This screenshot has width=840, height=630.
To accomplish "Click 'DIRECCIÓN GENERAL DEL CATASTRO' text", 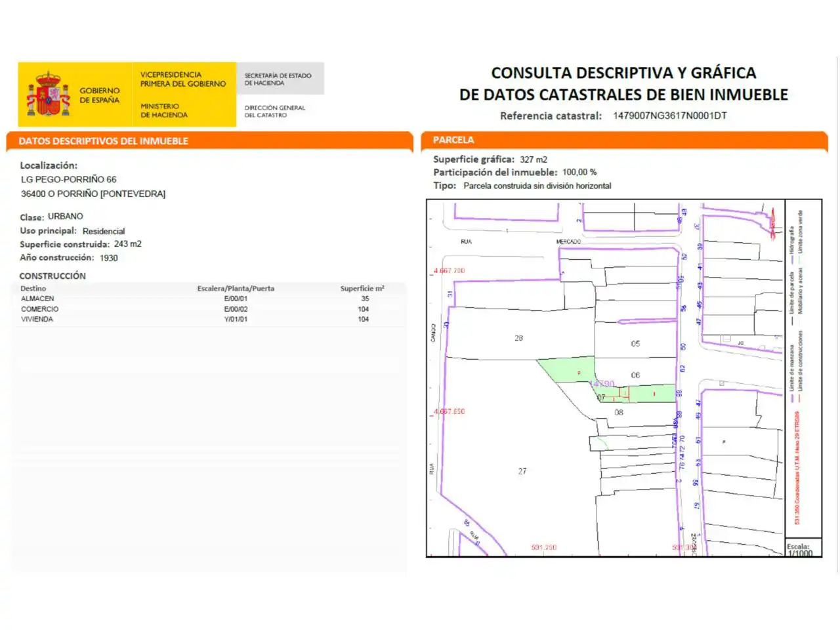I will [x=275, y=111].
